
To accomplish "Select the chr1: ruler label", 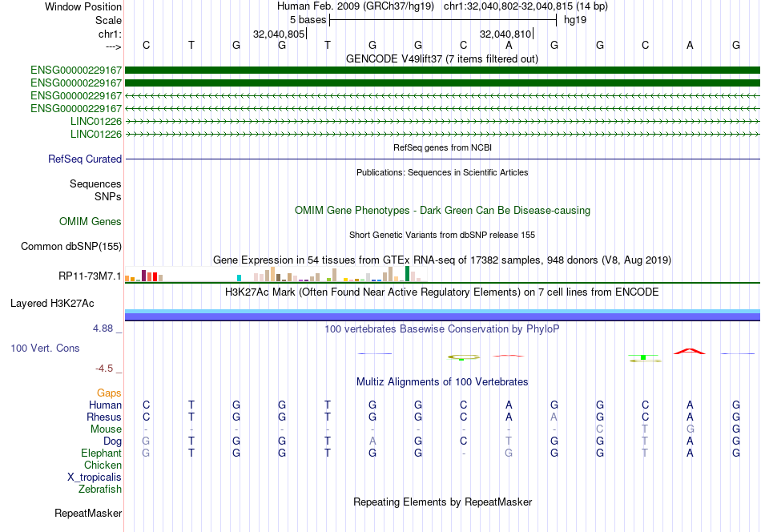I will [110, 34].
